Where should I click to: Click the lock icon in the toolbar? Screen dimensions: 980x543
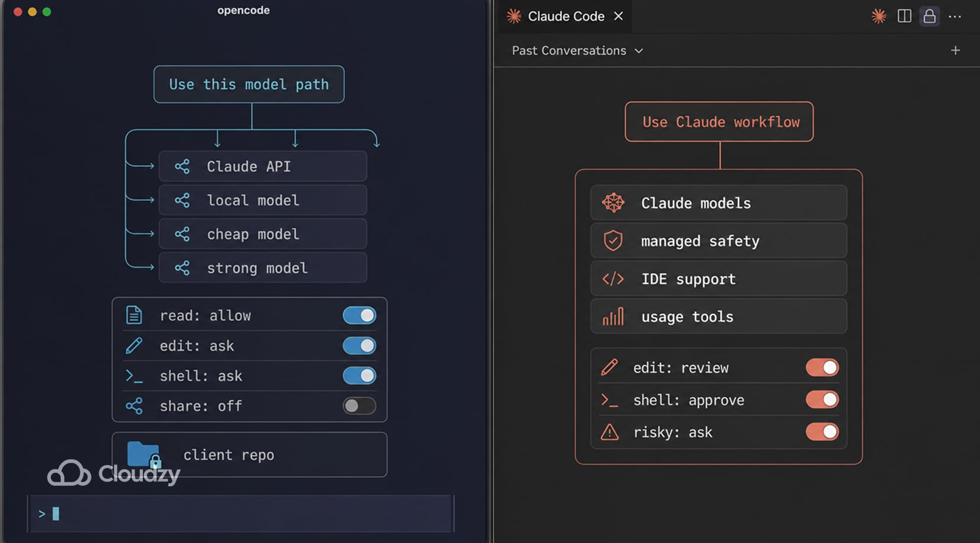pyautogui.click(x=929, y=16)
